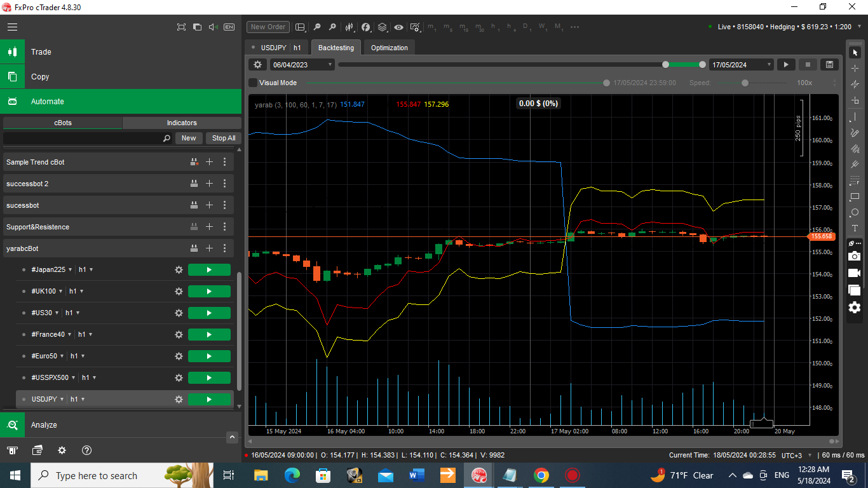Open the 17/05/2024 end date dropdown

[742, 65]
